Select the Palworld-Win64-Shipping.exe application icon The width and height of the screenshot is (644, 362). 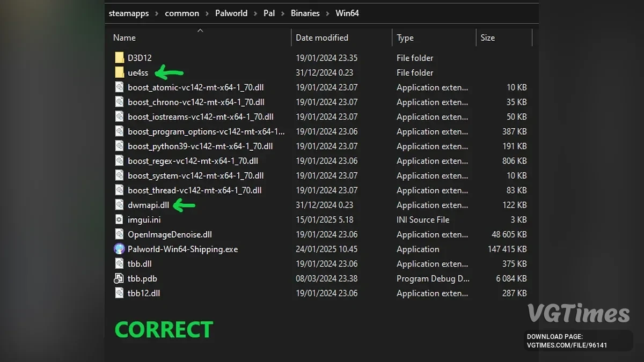119,249
